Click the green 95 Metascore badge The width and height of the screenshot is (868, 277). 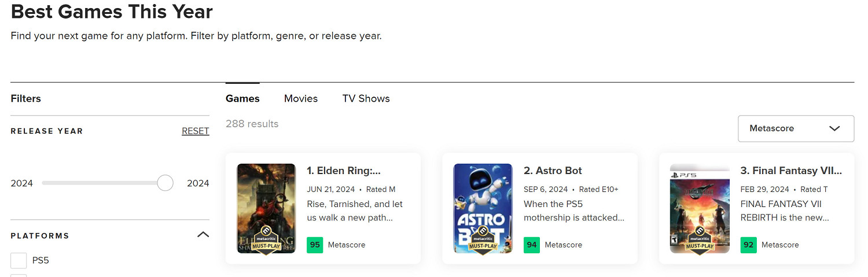(315, 245)
